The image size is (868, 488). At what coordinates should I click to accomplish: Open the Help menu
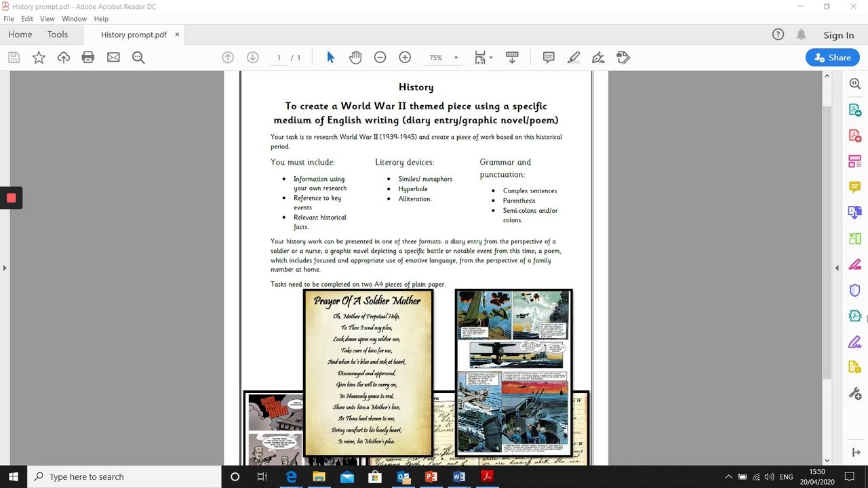[101, 19]
